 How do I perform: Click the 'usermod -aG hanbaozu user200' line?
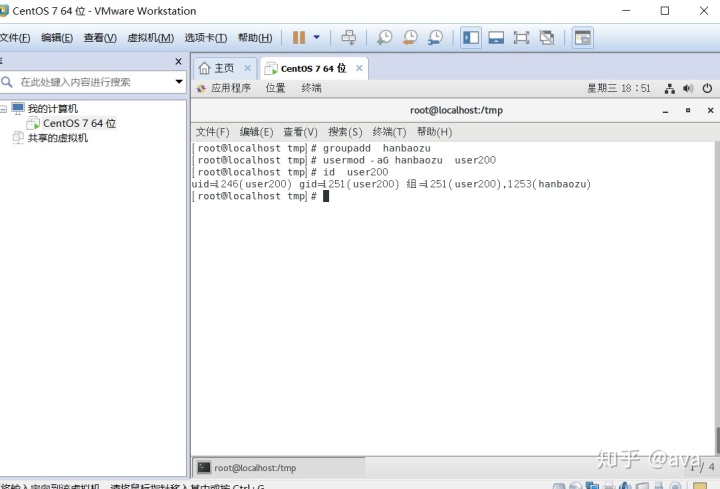[x=344, y=160]
